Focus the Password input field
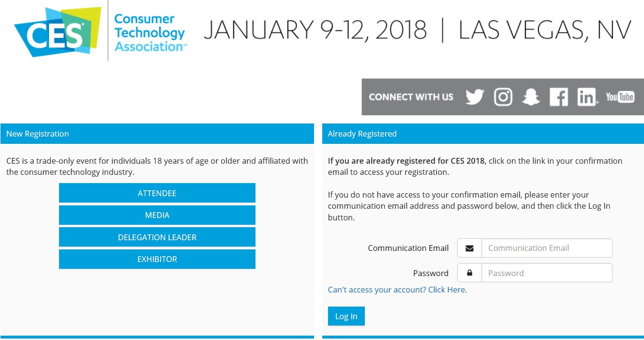Screen dimensions: 644x340 pos(547,273)
